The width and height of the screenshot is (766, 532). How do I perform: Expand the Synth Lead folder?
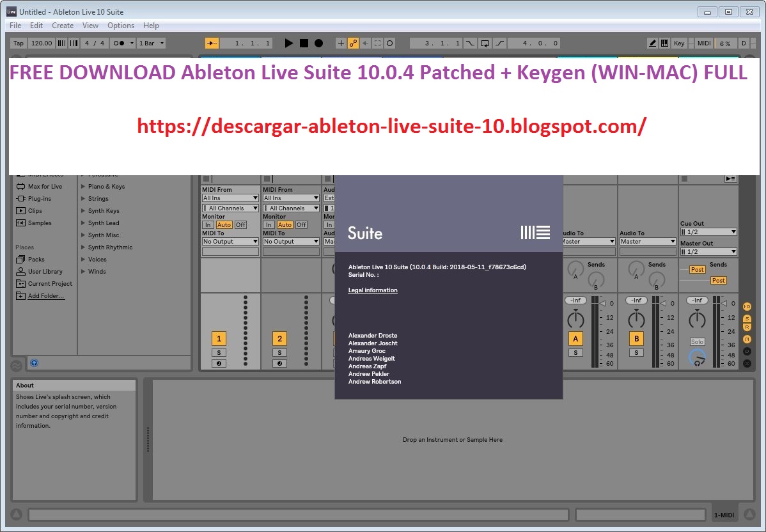click(83, 223)
